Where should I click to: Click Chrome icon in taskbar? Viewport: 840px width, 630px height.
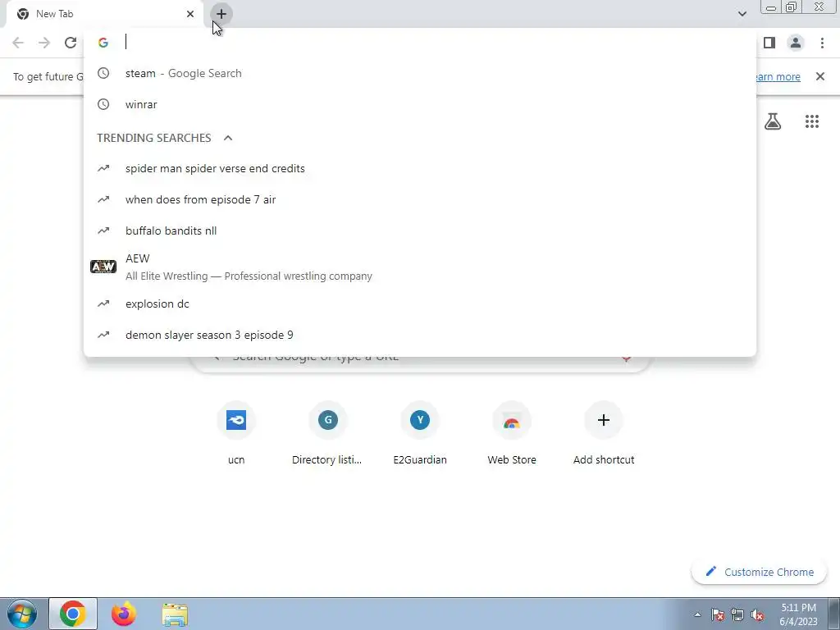73,614
